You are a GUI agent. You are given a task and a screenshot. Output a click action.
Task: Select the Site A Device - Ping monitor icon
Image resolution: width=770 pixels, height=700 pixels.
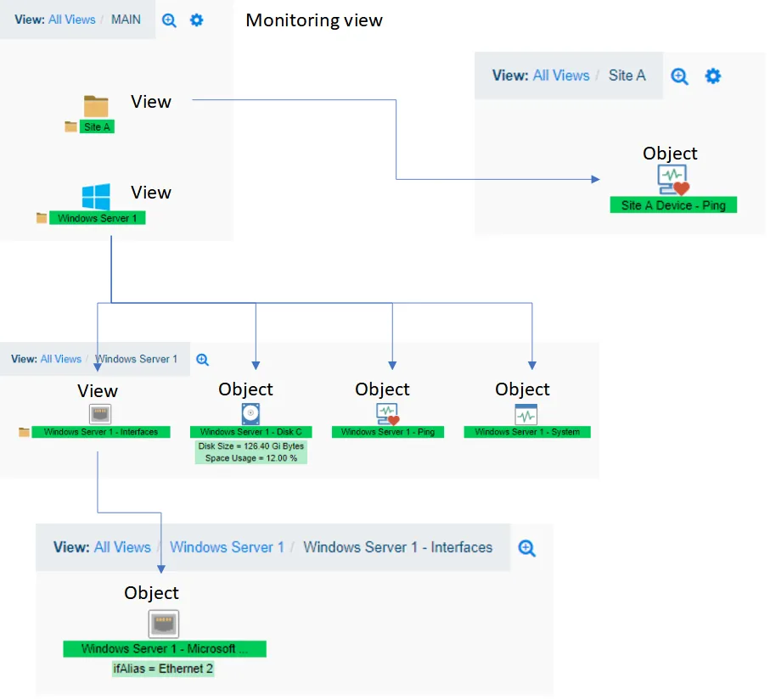673,181
